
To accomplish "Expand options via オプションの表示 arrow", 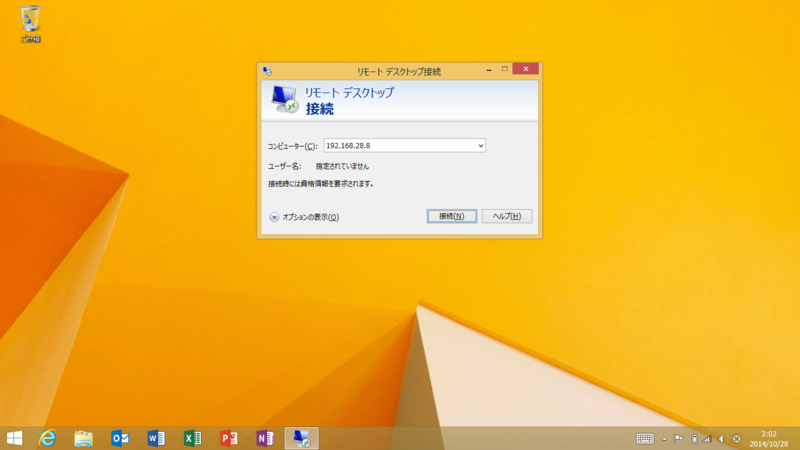I will pos(274,217).
